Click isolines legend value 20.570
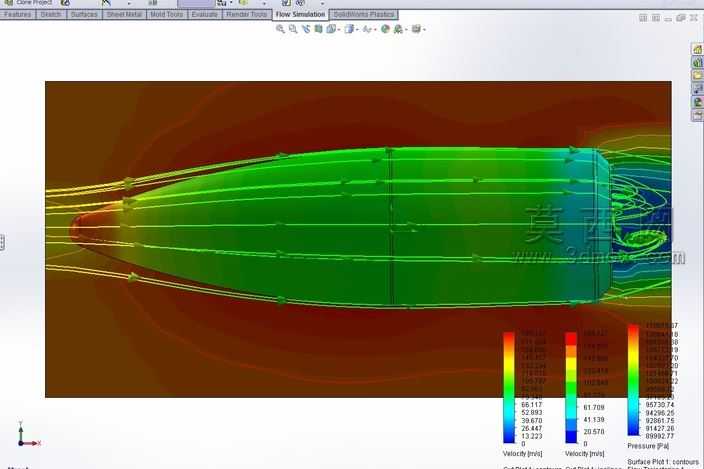This screenshot has width=704, height=469. pos(594,432)
